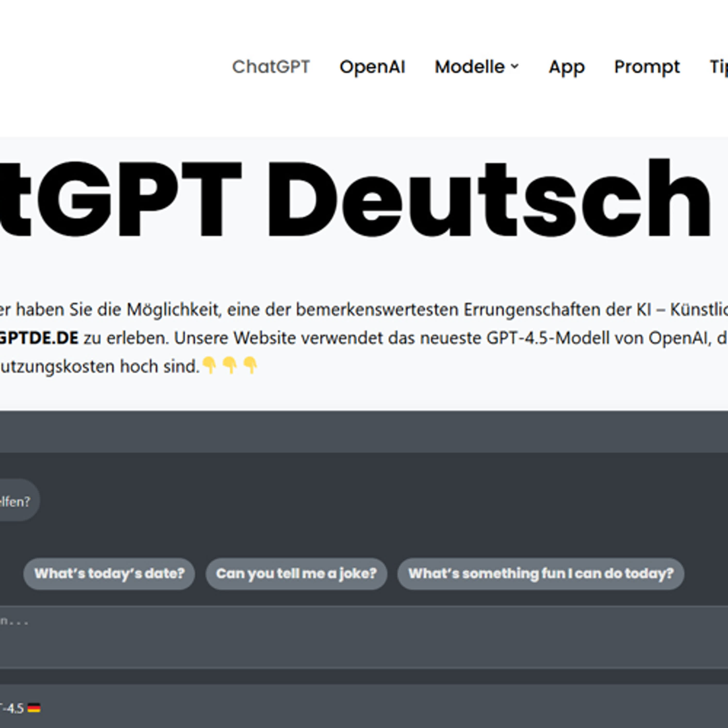Open the App page link

[x=566, y=68]
